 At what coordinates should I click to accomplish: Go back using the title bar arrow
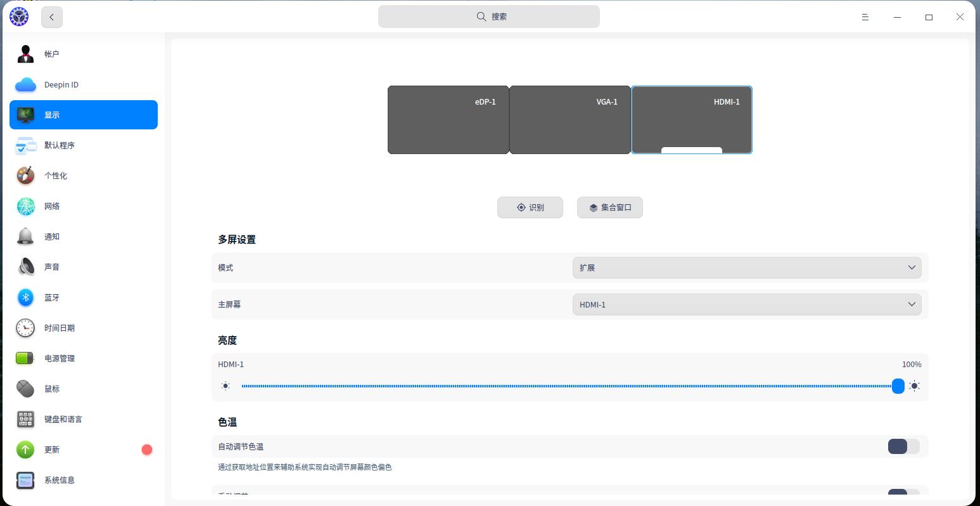pyautogui.click(x=52, y=17)
